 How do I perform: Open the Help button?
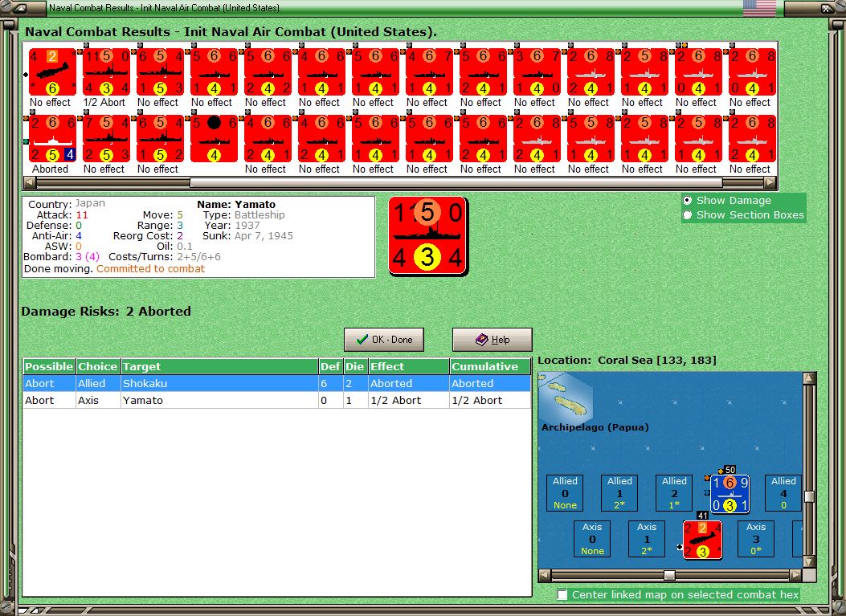tap(492, 340)
